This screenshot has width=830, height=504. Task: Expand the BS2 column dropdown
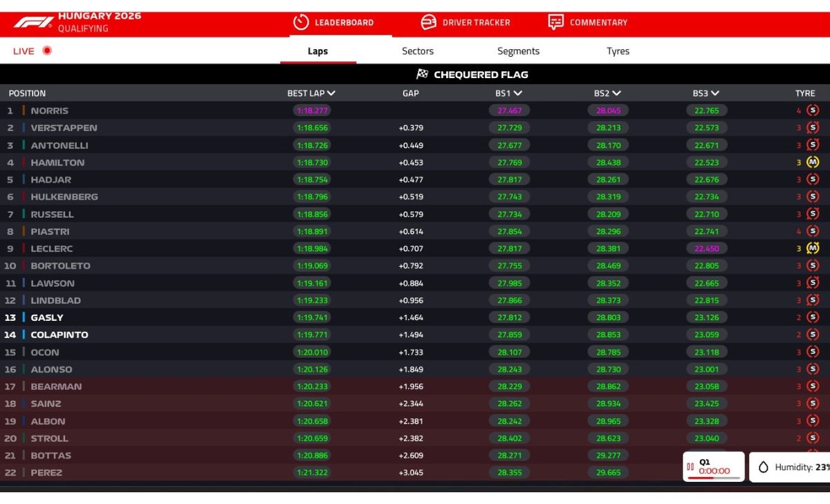click(x=617, y=93)
